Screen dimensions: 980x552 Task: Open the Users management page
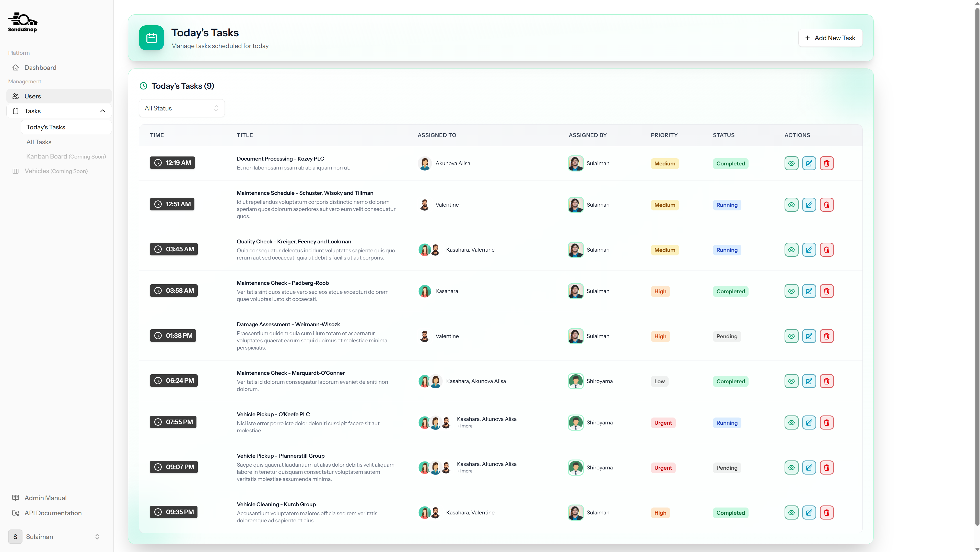click(33, 96)
